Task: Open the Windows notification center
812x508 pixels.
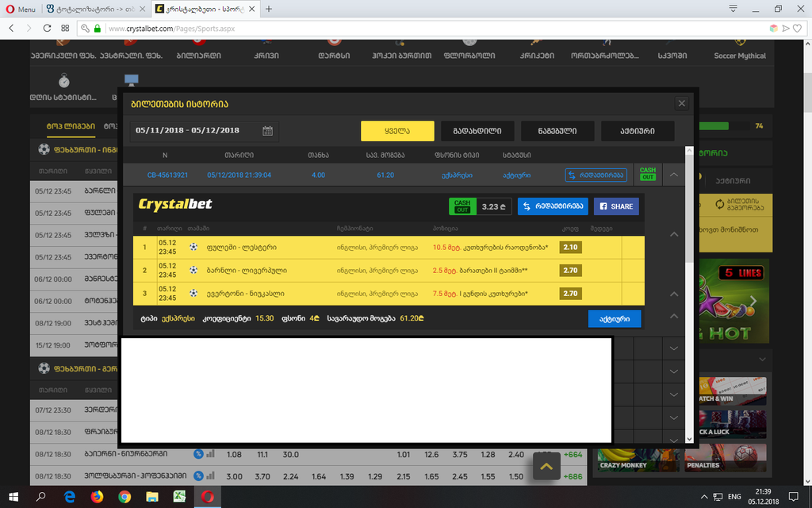Action: pos(793,497)
